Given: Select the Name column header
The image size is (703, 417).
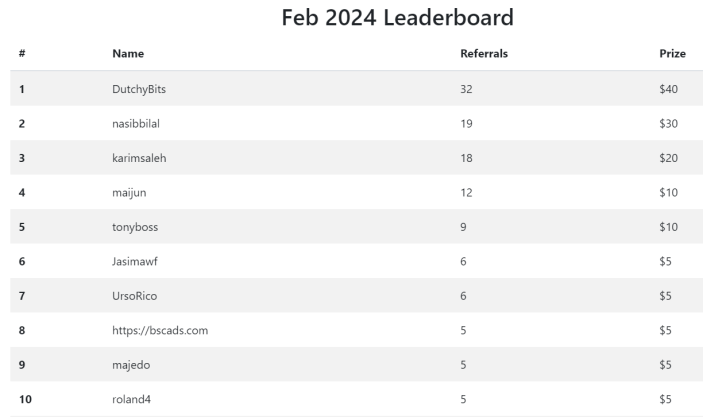Looking at the screenshot, I should [x=128, y=53].
